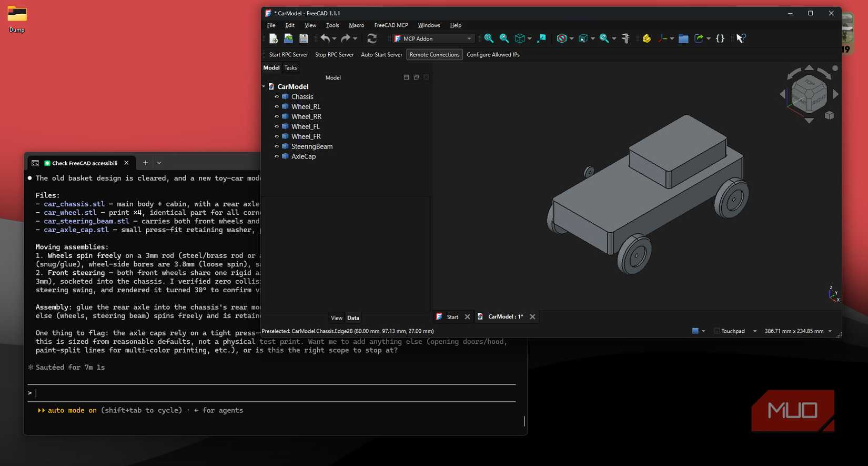Create a new document with toolbar icon
Screen dimensions: 868x466
click(273, 38)
